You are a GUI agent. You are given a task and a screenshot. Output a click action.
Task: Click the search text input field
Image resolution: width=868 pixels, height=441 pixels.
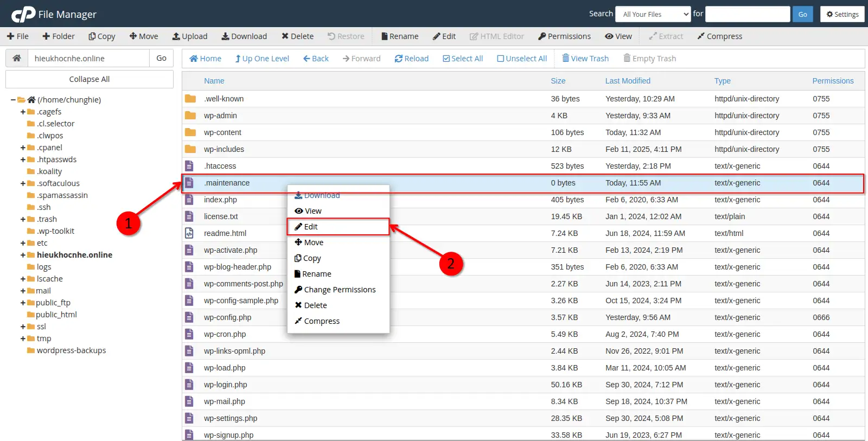(748, 14)
